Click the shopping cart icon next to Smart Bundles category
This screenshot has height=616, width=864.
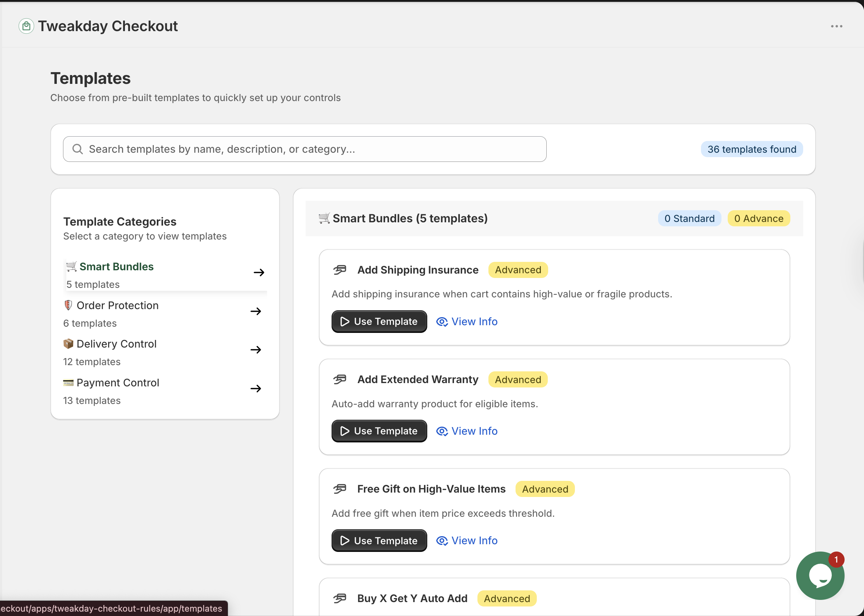tap(71, 266)
